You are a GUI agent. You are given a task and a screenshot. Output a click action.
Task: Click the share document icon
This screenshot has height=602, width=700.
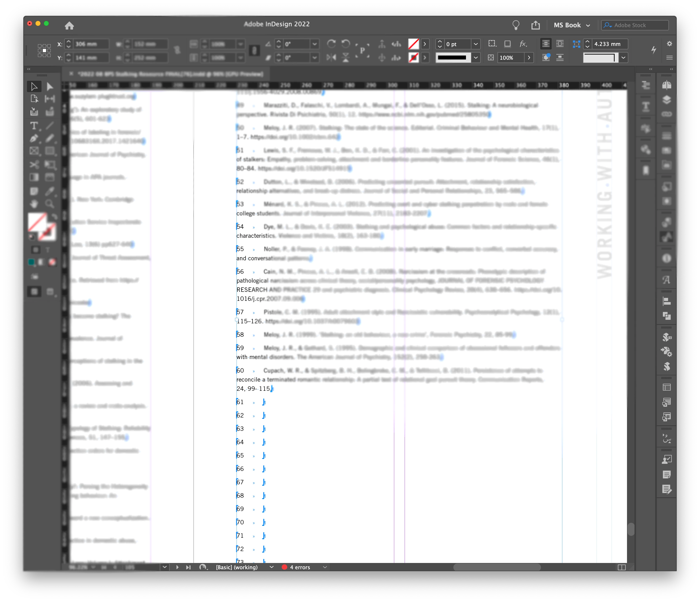pyautogui.click(x=535, y=25)
